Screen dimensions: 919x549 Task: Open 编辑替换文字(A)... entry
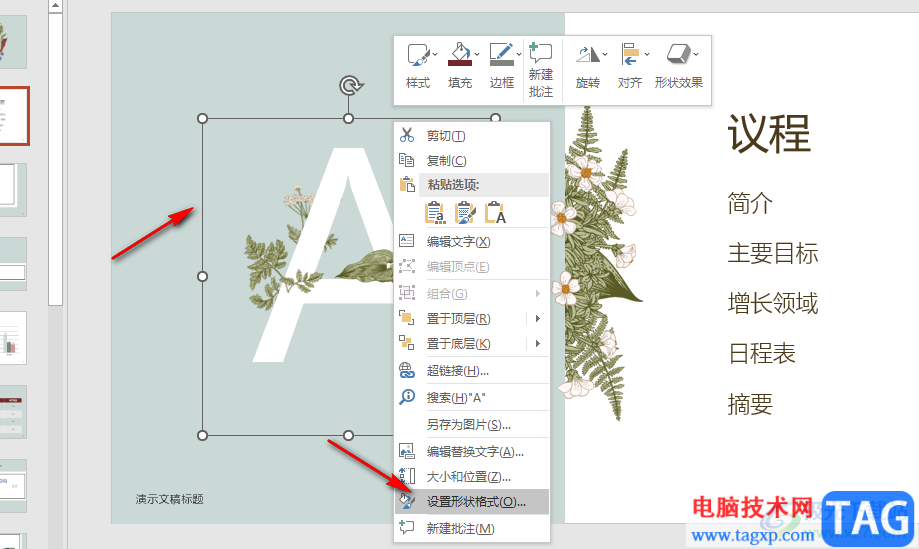(x=472, y=452)
